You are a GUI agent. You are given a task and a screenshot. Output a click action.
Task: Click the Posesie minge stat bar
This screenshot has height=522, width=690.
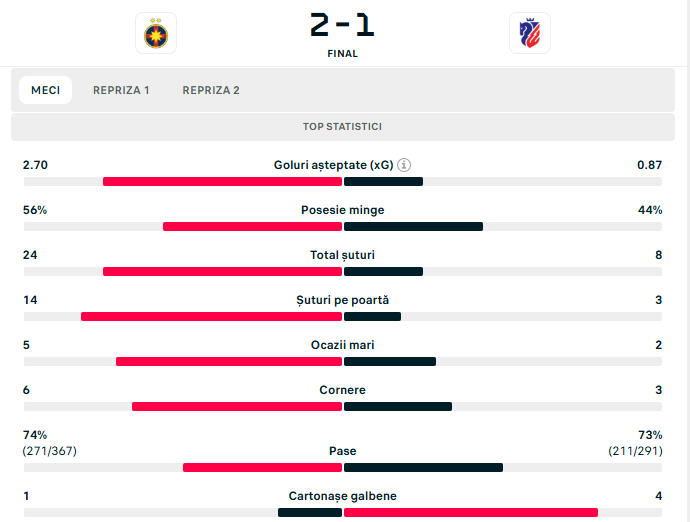[x=342, y=226]
